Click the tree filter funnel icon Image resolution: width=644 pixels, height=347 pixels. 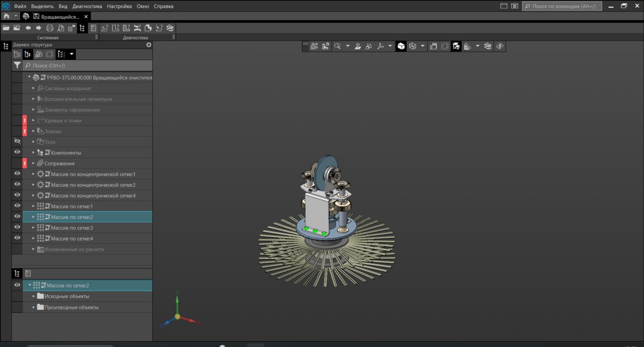click(17, 65)
